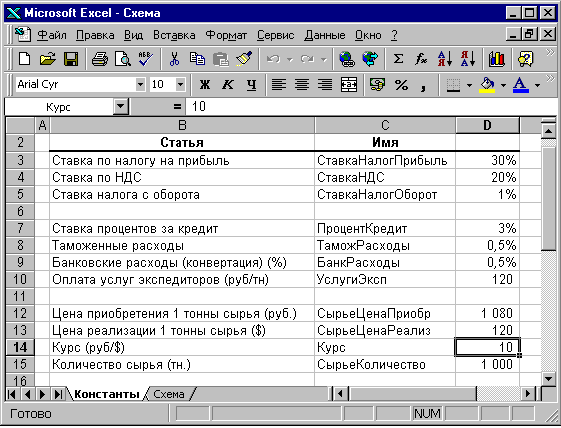Launch the Chart Wizard icon
Image resolution: width=561 pixels, height=428 pixels.
497,59
